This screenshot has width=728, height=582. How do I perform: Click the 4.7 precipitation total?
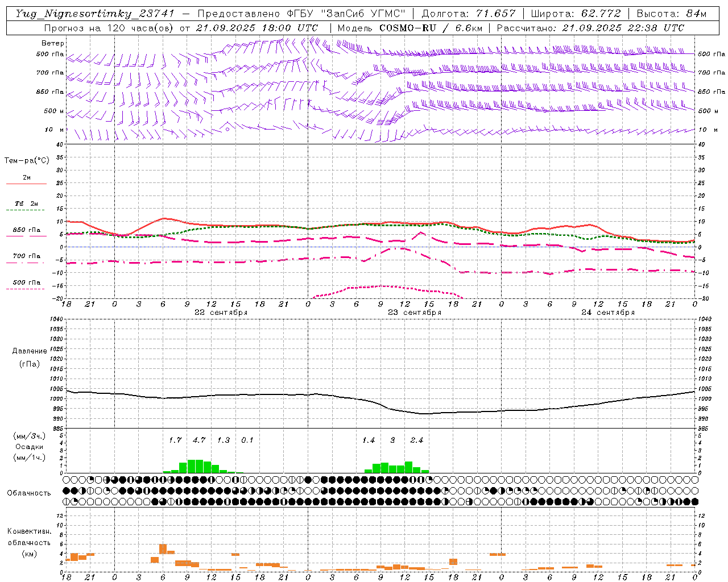199,440
